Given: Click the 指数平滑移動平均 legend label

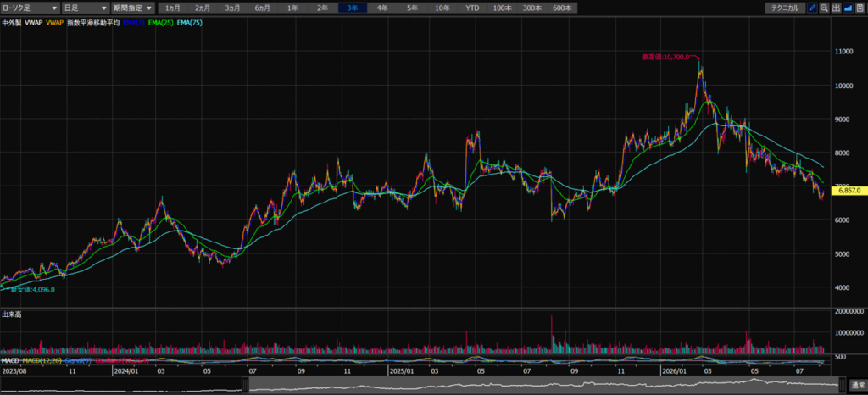Looking at the screenshot, I should coord(94,23).
